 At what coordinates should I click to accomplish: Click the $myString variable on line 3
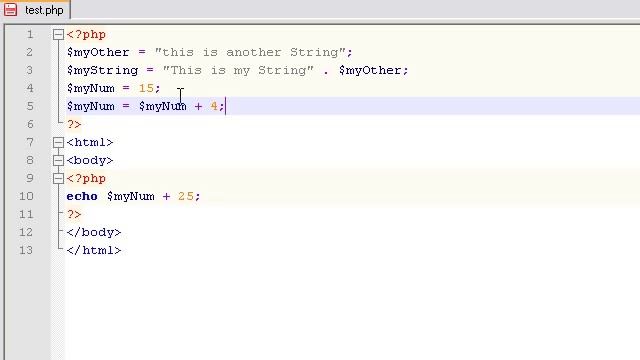[102, 70]
